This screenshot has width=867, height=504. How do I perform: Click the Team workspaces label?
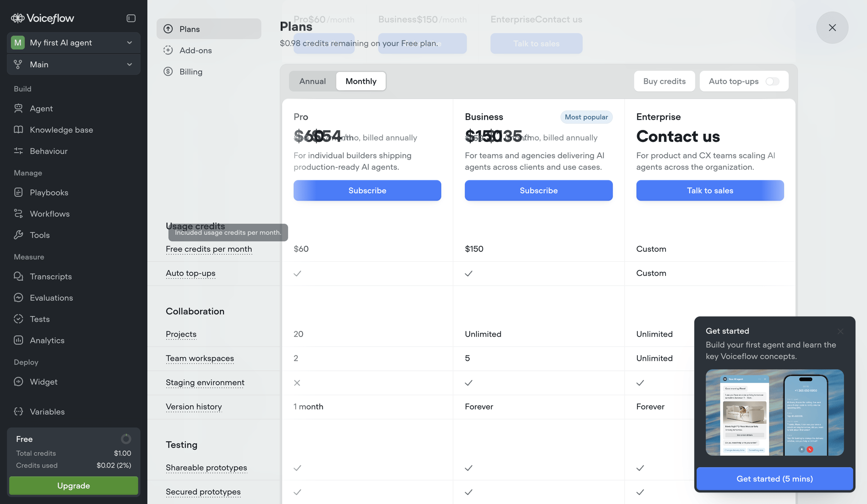coord(200,358)
